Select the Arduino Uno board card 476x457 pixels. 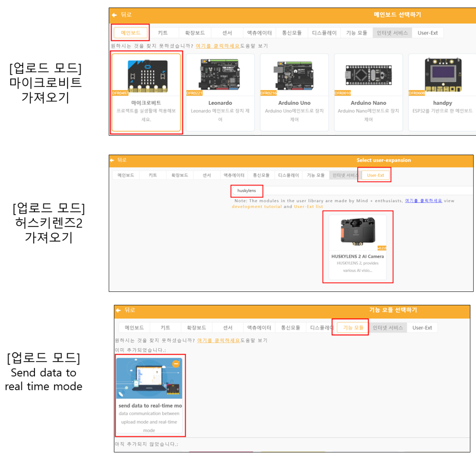(x=294, y=92)
